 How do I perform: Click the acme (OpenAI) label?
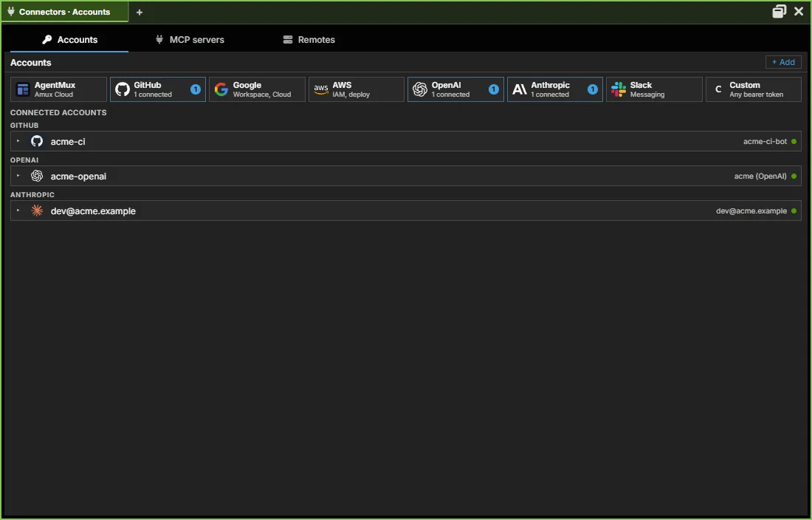(x=760, y=176)
